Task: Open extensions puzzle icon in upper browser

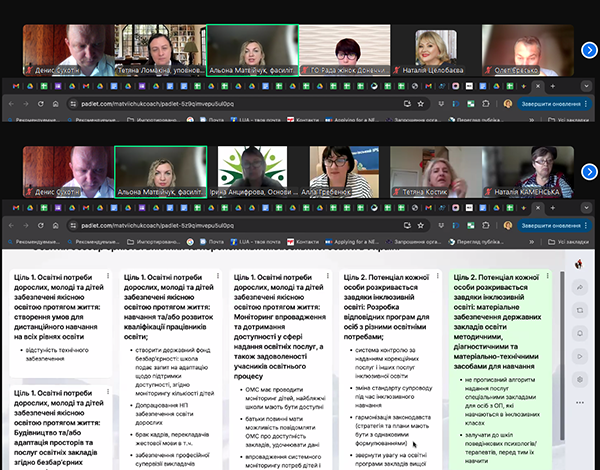Action: [486, 104]
